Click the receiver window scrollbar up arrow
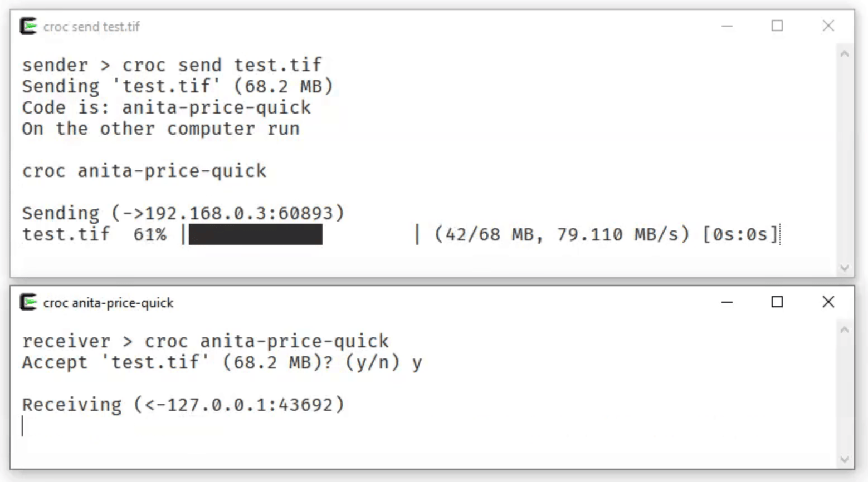The image size is (868, 482). (x=845, y=330)
